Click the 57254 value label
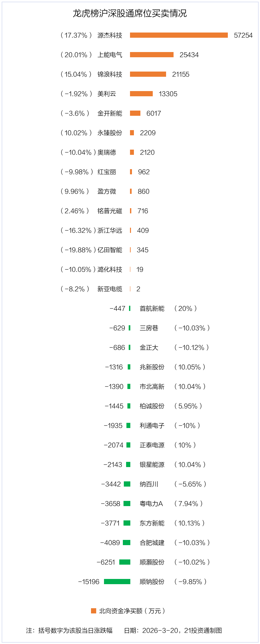Viewport: 260px width, 644px height. 243,35
